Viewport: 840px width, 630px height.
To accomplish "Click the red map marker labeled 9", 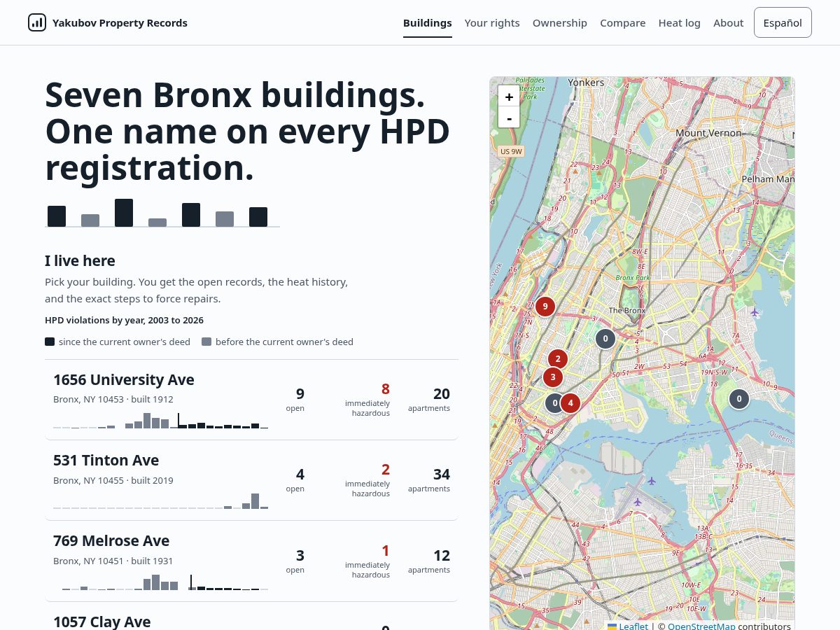I will [545, 307].
